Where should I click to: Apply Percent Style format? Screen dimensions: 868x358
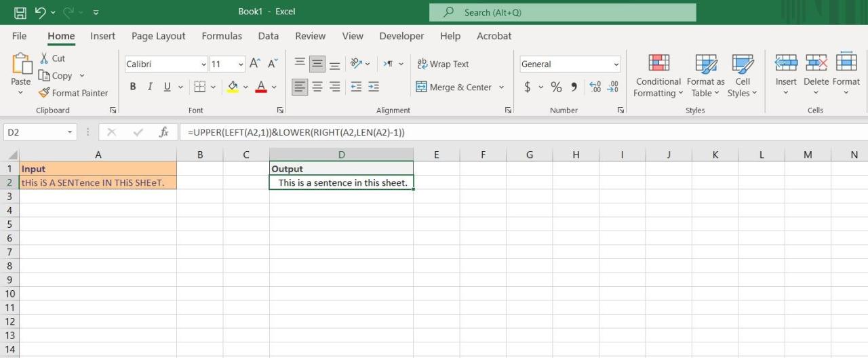pos(556,87)
